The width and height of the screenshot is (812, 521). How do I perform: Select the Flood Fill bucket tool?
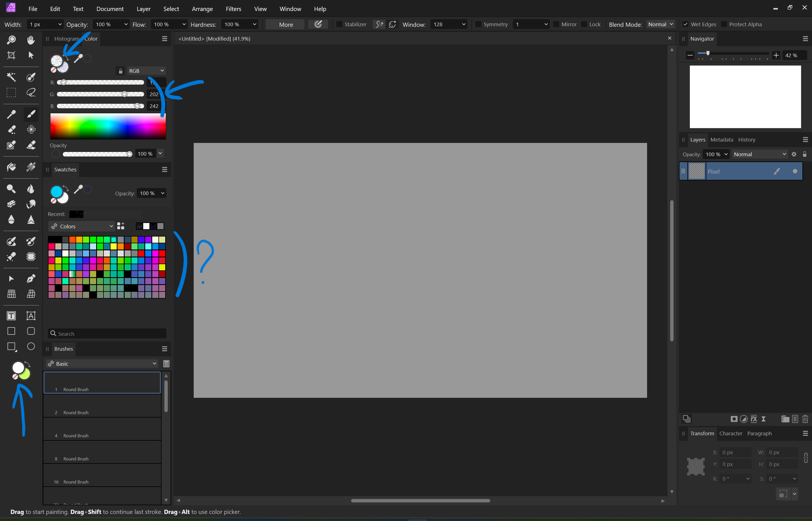11,167
